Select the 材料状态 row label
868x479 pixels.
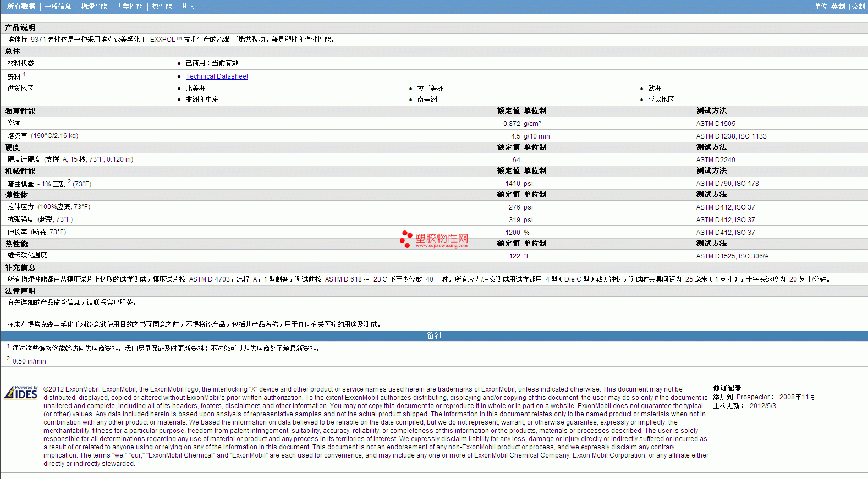coord(20,63)
